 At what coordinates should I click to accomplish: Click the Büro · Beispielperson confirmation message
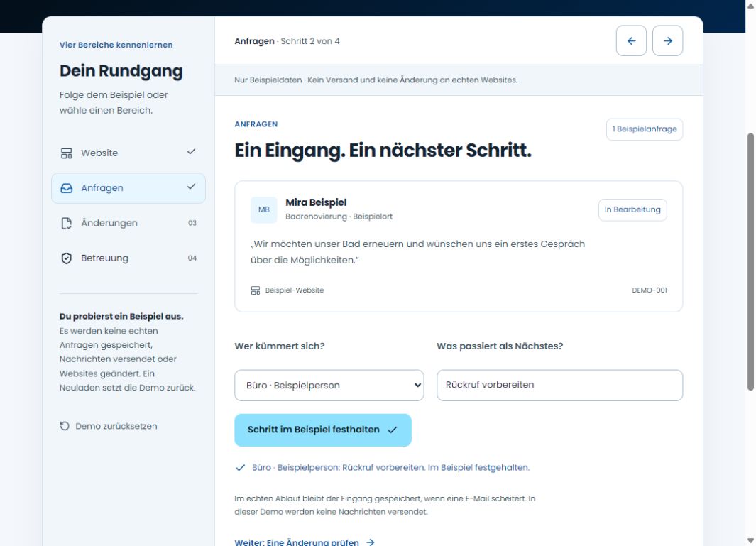coord(390,468)
